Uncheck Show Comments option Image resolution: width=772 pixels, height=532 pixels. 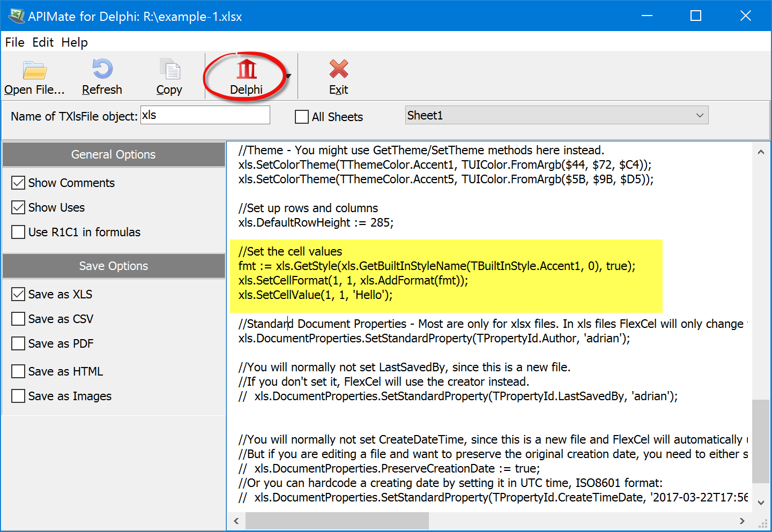pyautogui.click(x=18, y=183)
